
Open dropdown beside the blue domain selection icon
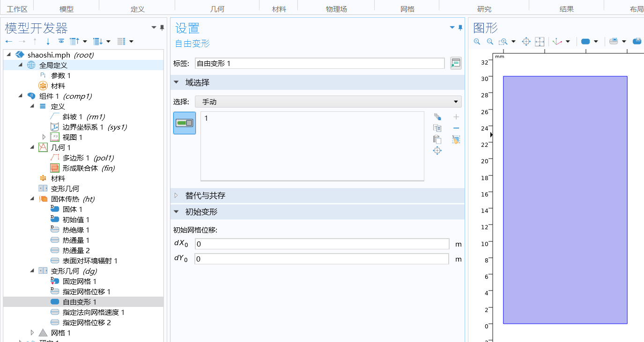(x=596, y=42)
